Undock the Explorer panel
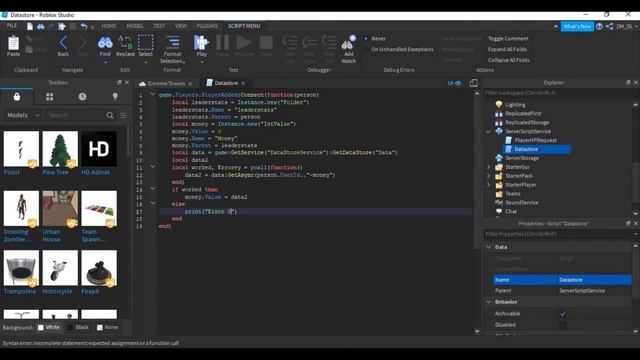This screenshot has width=640, height=360. point(628,82)
